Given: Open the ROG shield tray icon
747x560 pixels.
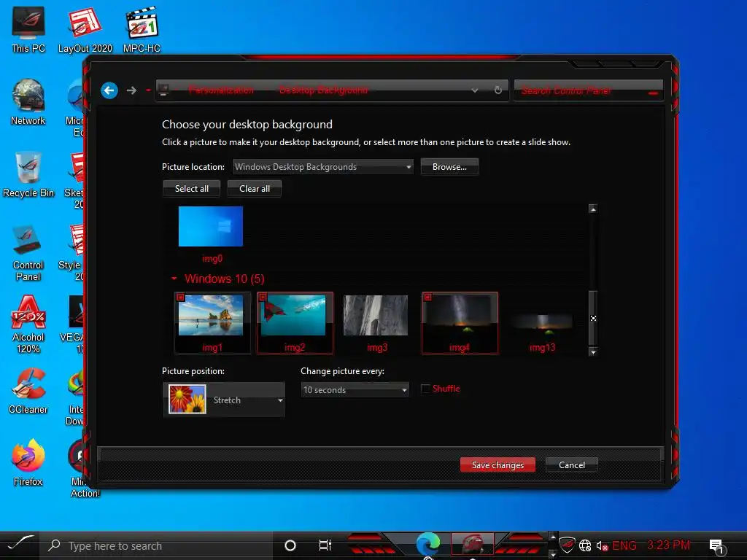Looking at the screenshot, I should point(566,545).
